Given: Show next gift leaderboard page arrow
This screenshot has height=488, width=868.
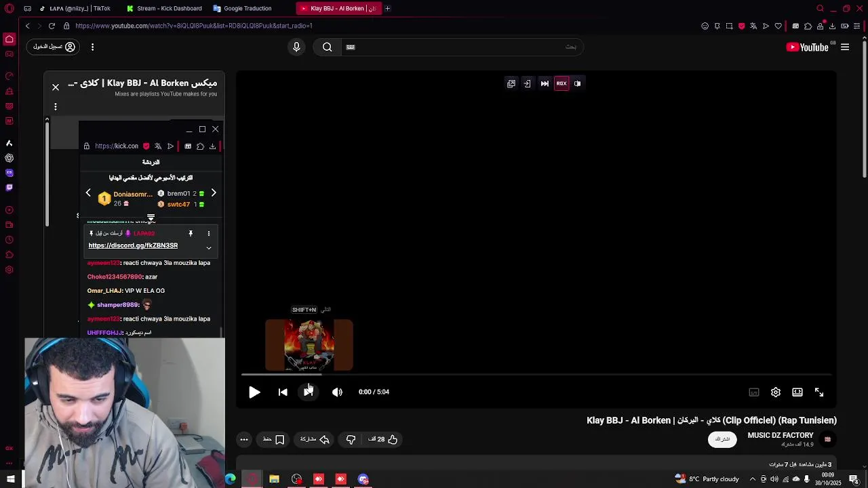Looking at the screenshot, I should 214,193.
